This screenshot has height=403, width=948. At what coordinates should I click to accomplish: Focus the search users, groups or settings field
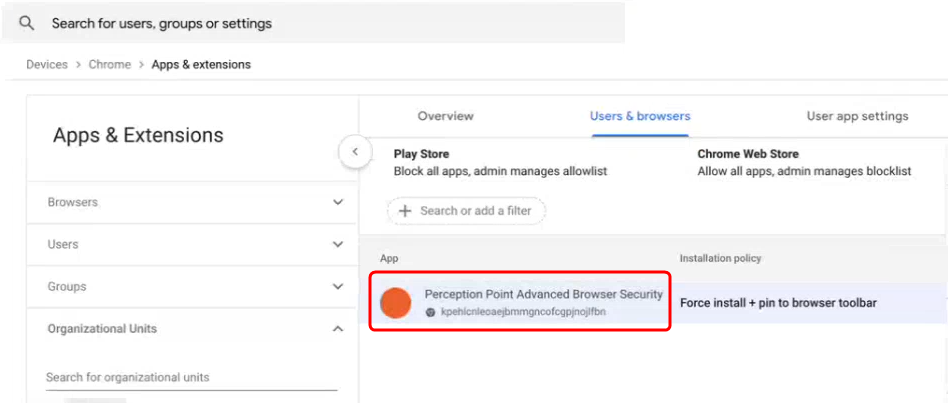313,24
